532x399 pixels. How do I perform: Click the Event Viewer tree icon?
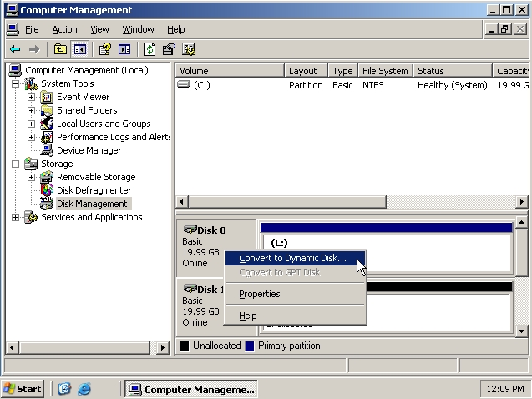47,98
